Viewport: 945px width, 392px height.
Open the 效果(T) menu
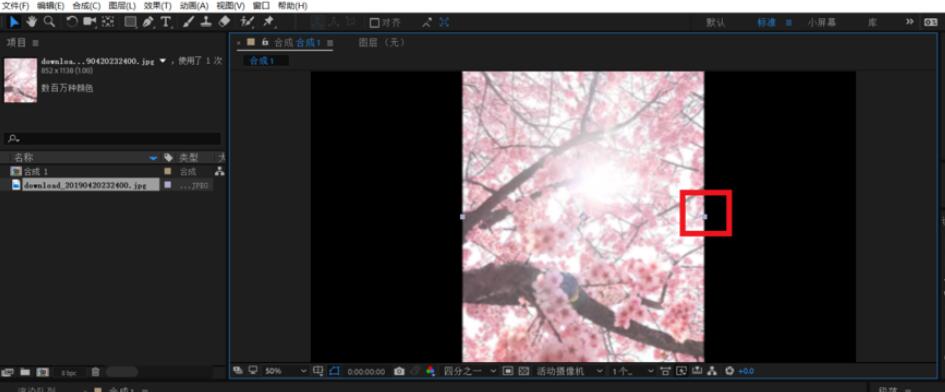(158, 5)
